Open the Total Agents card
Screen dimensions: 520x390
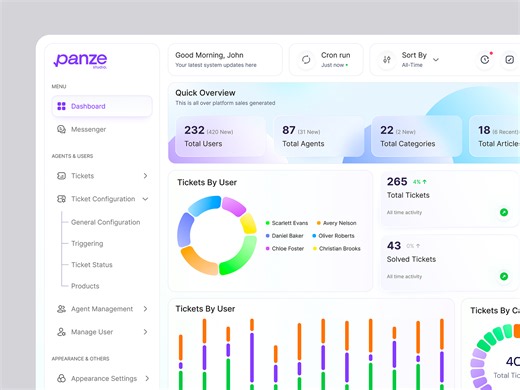318,136
